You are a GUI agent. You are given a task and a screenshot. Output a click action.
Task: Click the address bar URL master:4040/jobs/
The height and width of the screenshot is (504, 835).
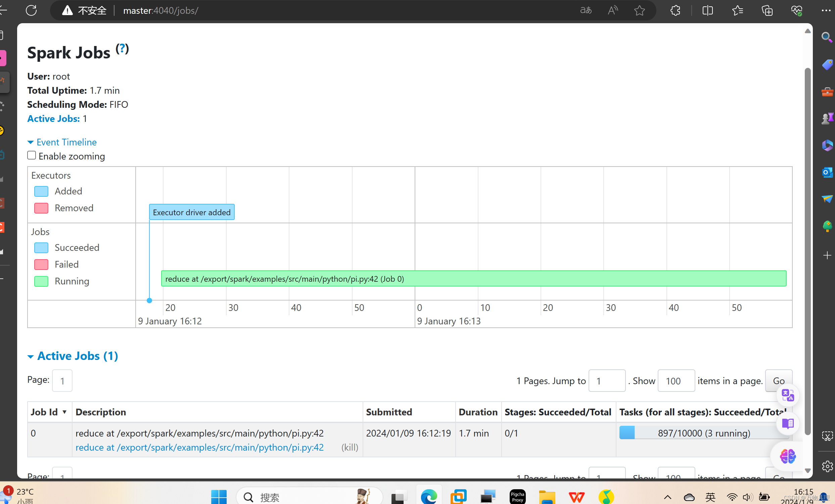tap(160, 10)
